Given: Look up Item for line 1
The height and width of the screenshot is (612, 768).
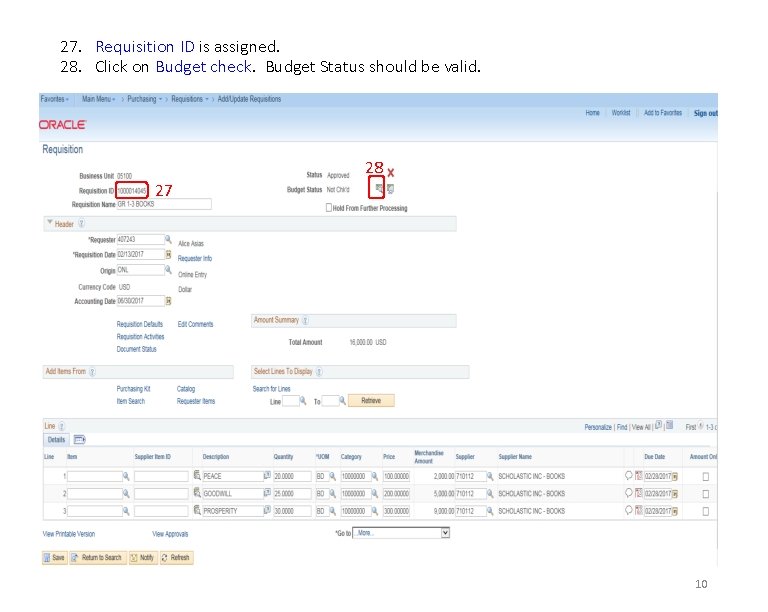Looking at the screenshot, I should click(x=126, y=476).
